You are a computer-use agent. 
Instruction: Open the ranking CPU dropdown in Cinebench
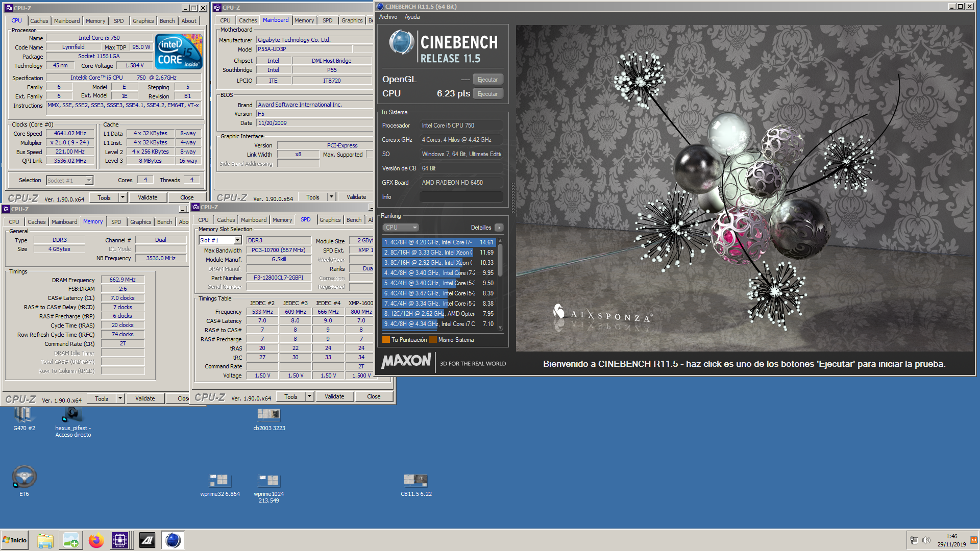(x=401, y=228)
